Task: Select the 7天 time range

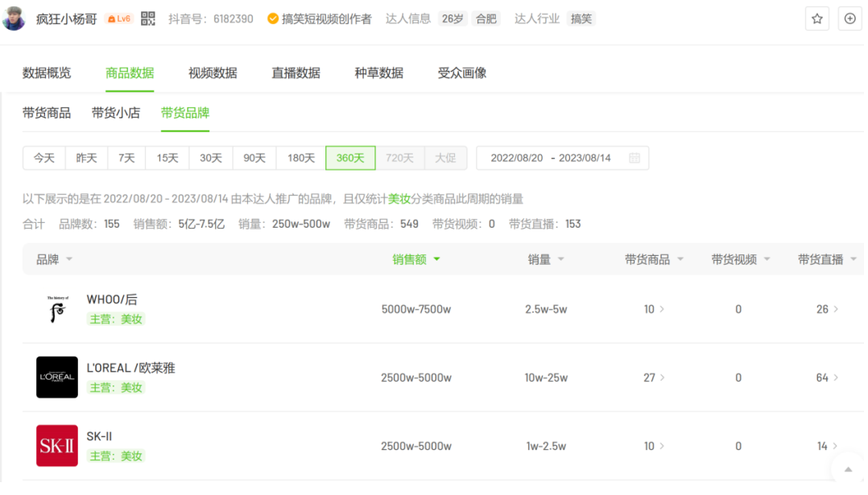Action: tap(126, 159)
